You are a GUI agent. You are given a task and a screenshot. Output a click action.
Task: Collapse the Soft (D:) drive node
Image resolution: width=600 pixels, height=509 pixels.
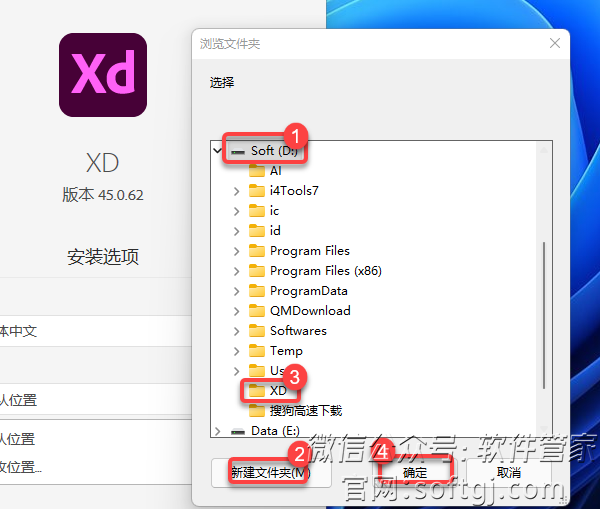217,151
